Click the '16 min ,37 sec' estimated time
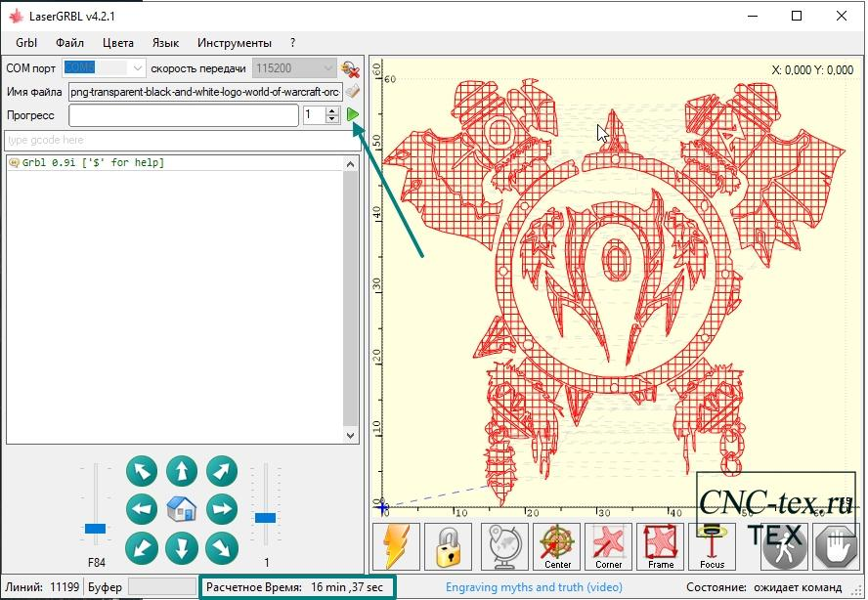The height and width of the screenshot is (600, 868). pos(347,586)
